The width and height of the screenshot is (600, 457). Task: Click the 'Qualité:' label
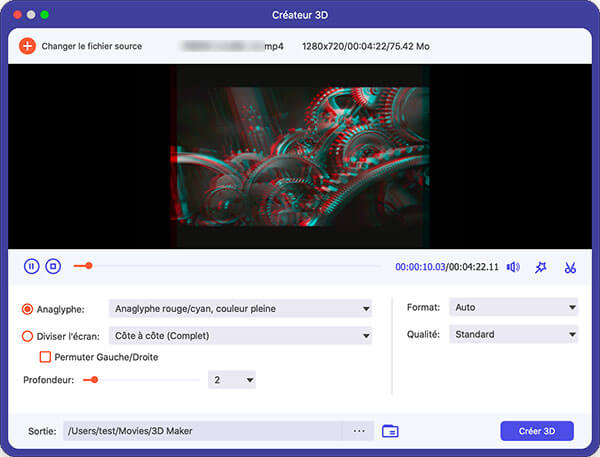(423, 335)
